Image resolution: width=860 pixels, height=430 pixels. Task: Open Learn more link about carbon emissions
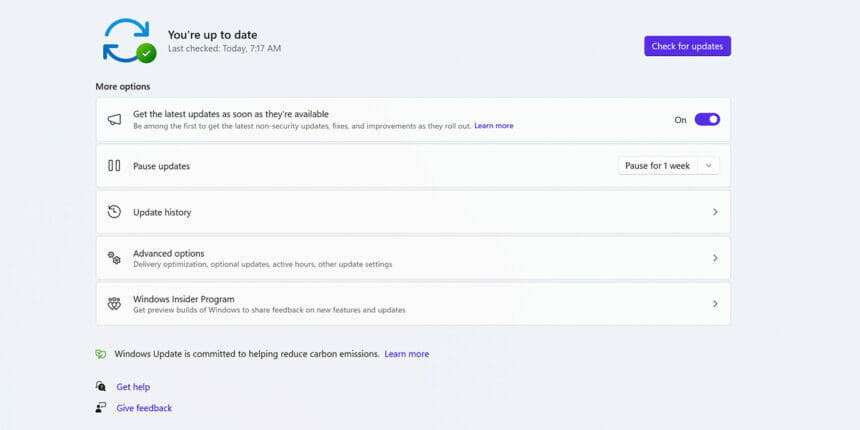406,354
